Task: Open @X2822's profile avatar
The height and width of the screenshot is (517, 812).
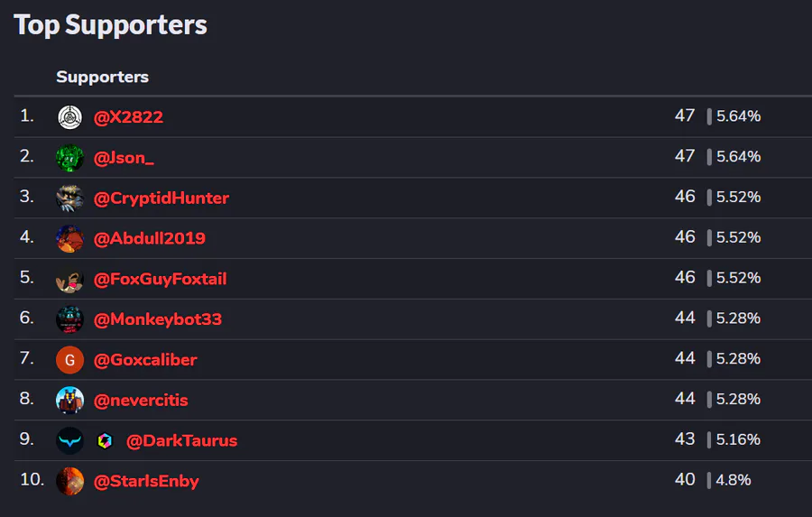Action: pos(69,117)
